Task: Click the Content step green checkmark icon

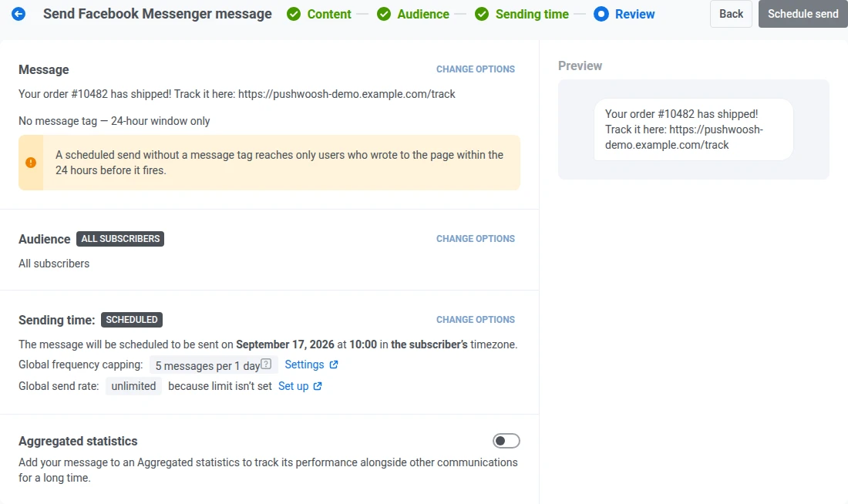Action: click(294, 14)
